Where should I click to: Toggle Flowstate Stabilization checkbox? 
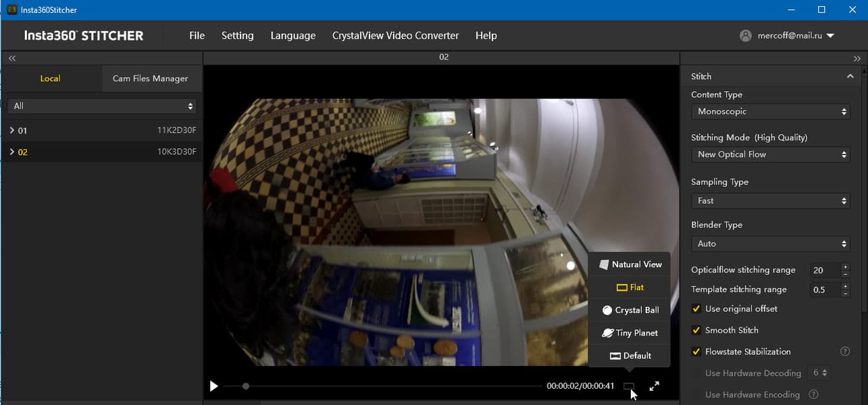[x=696, y=352]
